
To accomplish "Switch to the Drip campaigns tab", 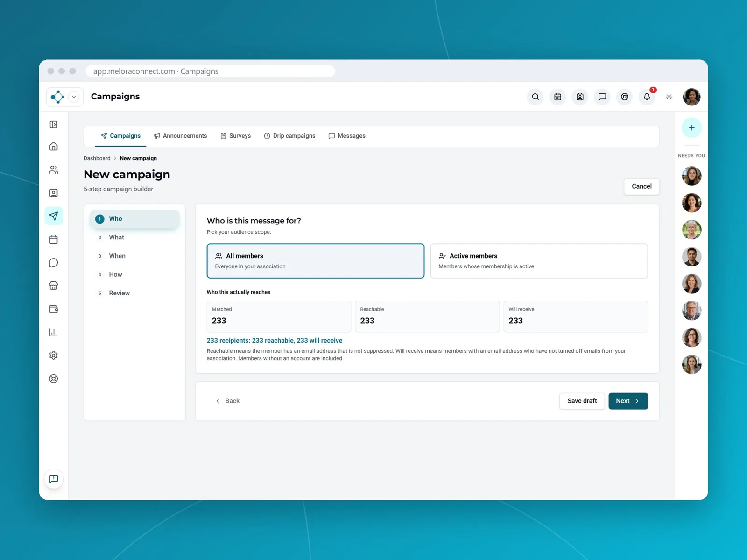I will (289, 136).
